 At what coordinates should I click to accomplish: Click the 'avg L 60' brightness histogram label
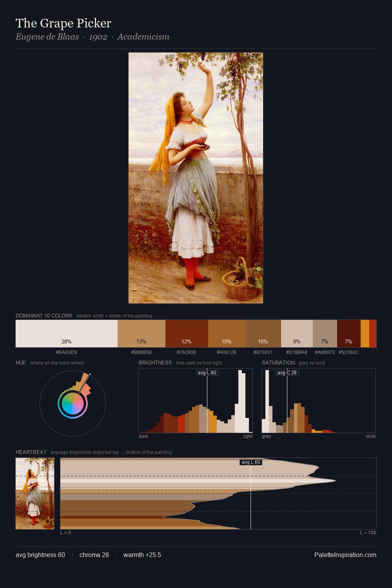tap(207, 373)
